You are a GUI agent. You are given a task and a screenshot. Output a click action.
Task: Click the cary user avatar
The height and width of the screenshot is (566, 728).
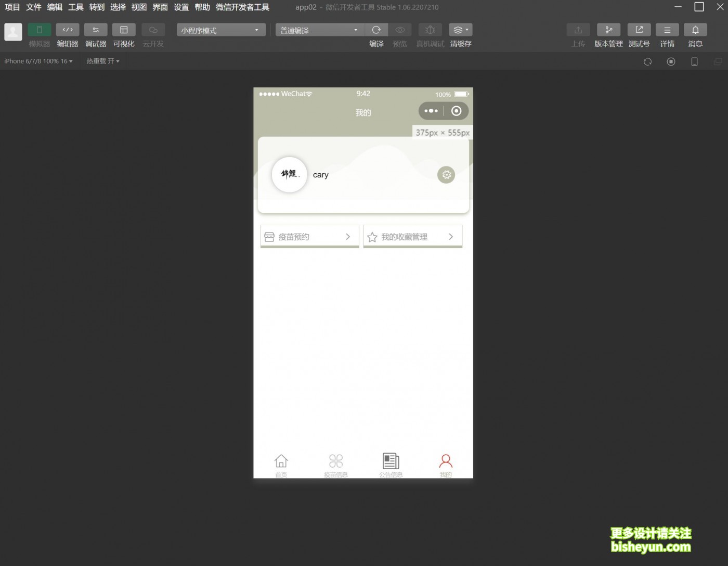coord(290,175)
